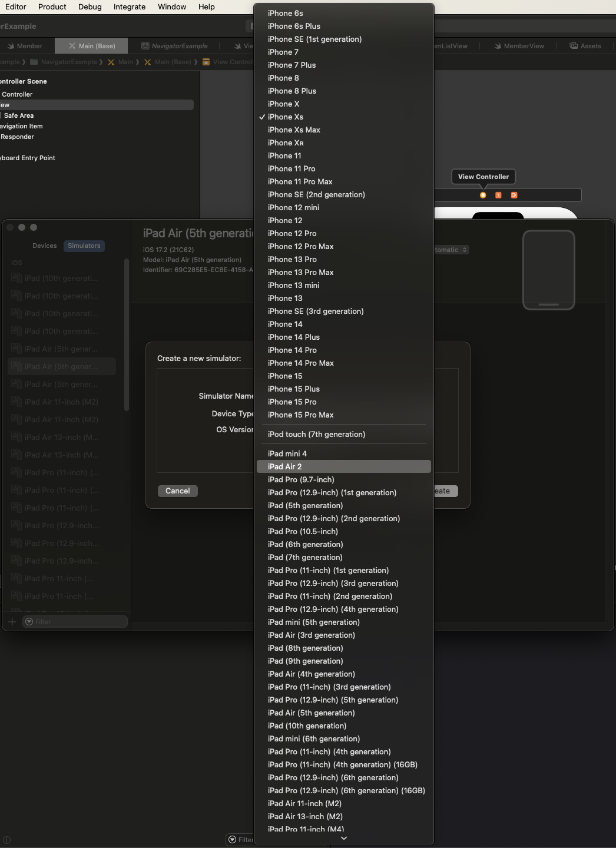Switch to the Simulators tab
Image resolution: width=616 pixels, height=848 pixels.
pos(84,246)
